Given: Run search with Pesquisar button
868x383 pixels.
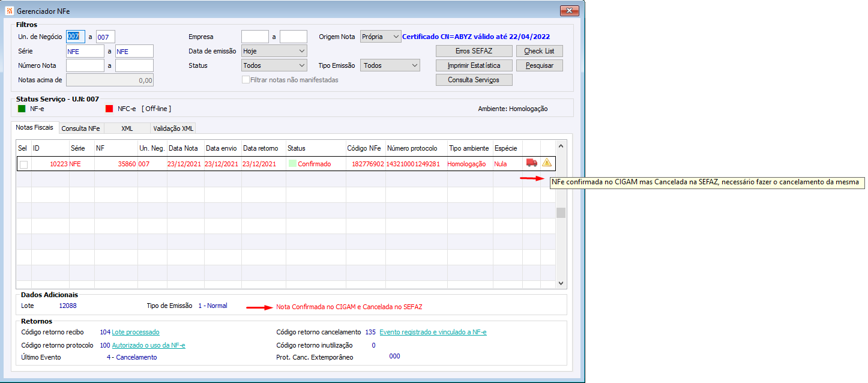Looking at the screenshot, I should [539, 65].
